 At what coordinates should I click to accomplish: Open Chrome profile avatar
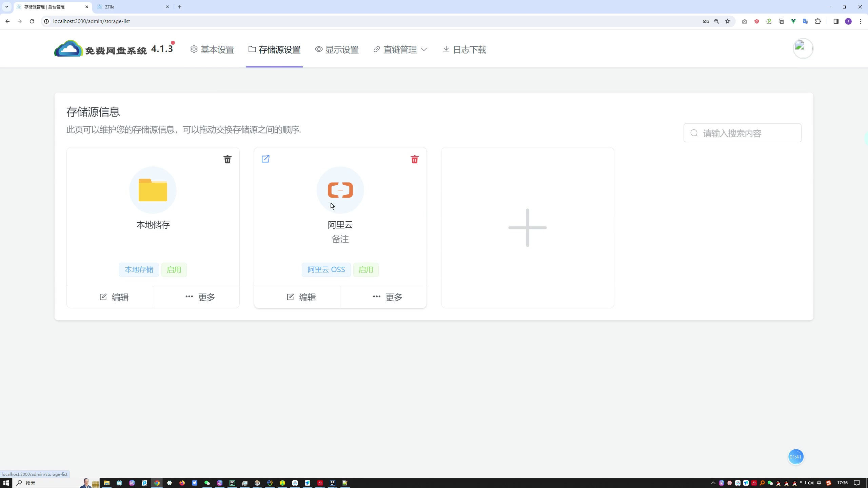[x=848, y=21]
